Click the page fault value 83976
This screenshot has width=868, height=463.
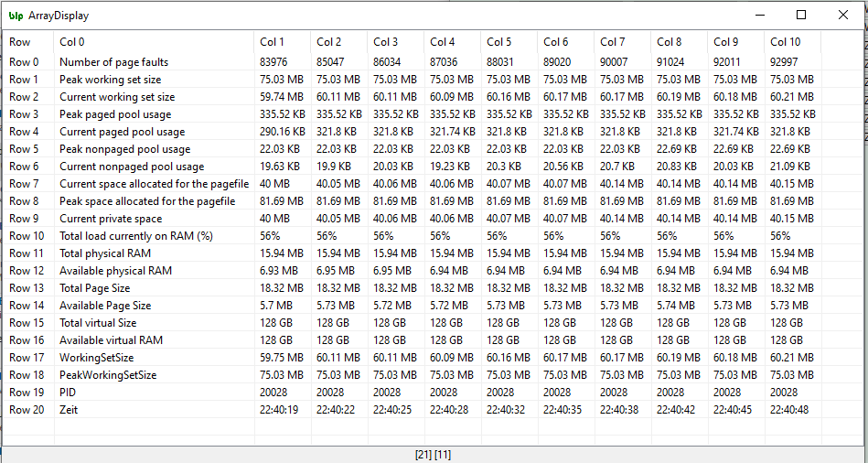[274, 62]
